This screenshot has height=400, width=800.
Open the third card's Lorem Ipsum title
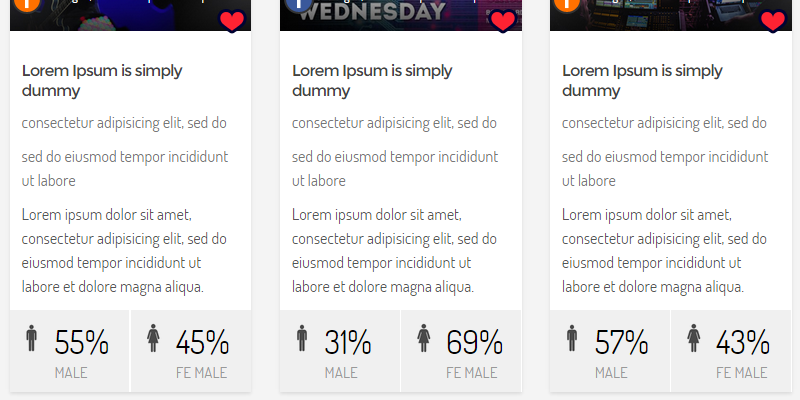click(642, 80)
